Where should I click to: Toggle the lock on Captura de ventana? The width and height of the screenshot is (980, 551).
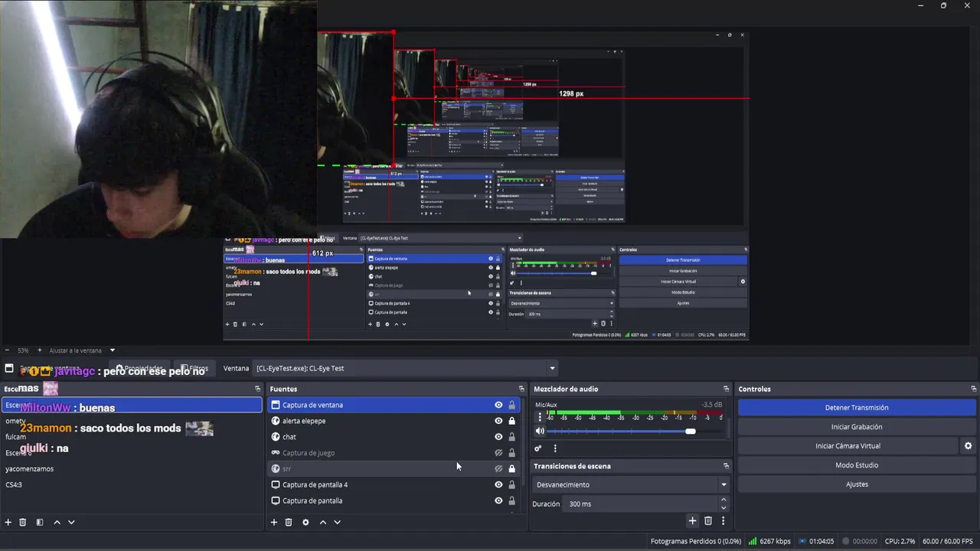(512, 405)
